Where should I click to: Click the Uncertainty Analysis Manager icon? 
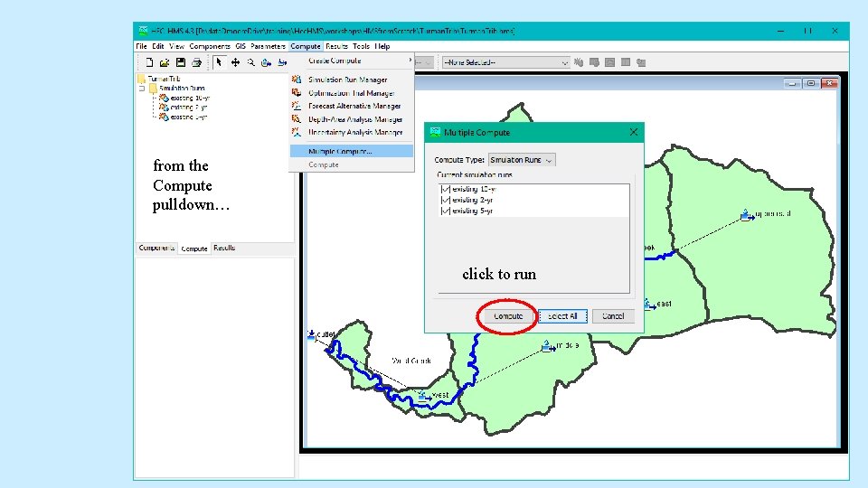[x=297, y=132]
